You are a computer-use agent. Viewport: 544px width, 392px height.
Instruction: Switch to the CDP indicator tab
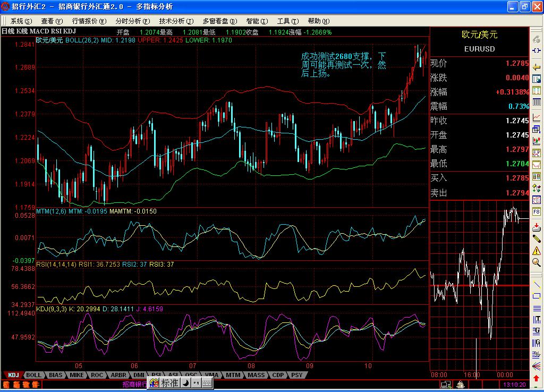coord(278,375)
